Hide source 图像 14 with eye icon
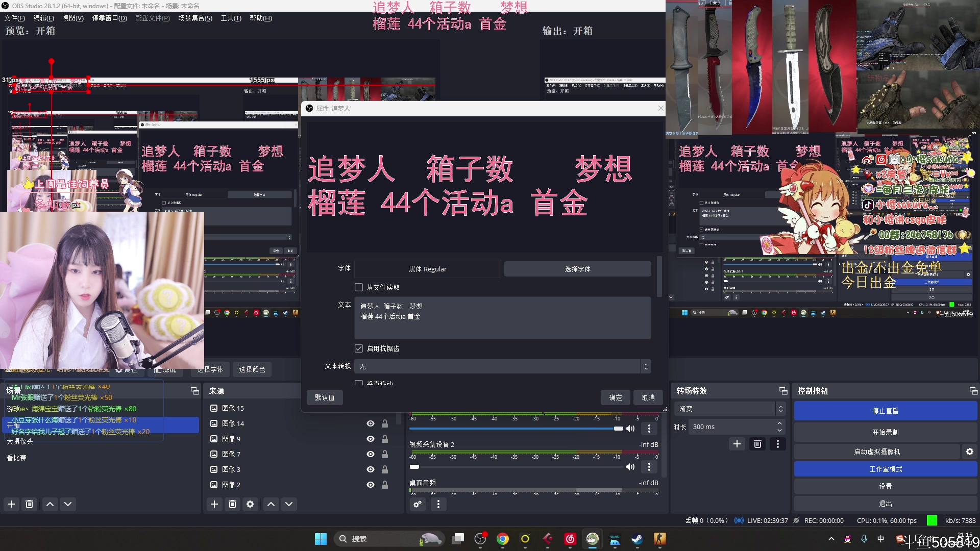This screenshot has width=980, height=551. [x=371, y=423]
